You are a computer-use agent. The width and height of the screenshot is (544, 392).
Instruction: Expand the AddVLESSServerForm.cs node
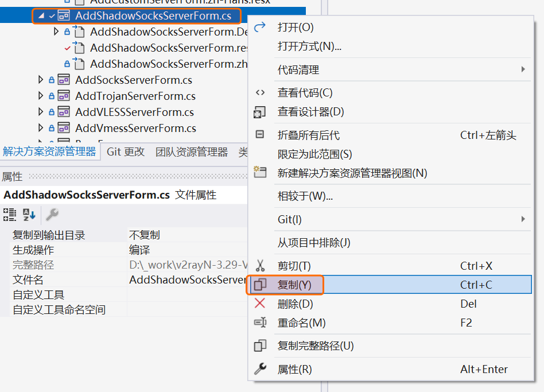tap(41, 112)
